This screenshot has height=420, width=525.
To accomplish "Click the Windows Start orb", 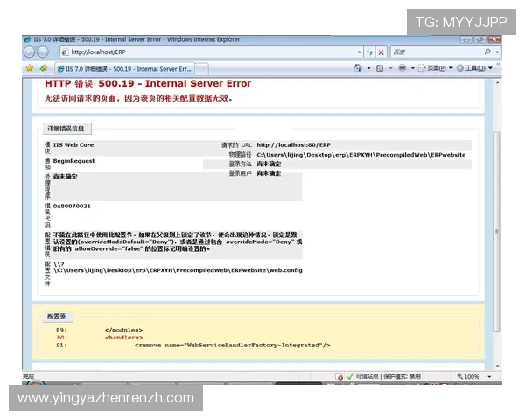I will pos(35,383).
